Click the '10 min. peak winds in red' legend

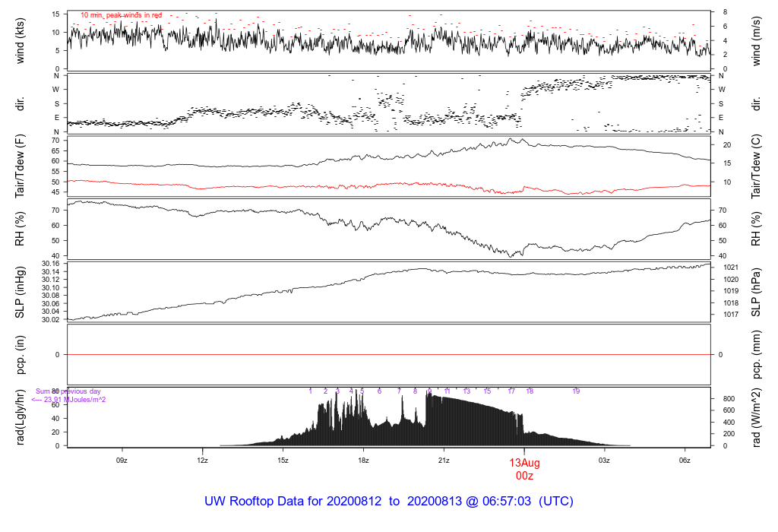pyautogui.click(x=122, y=15)
